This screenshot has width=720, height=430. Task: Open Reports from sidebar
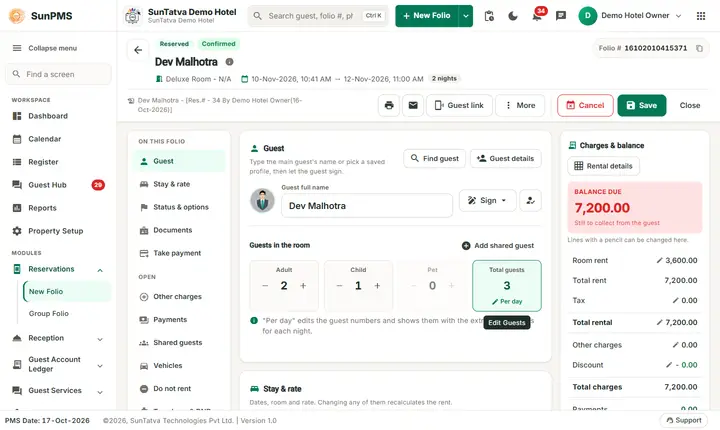(x=58, y=208)
